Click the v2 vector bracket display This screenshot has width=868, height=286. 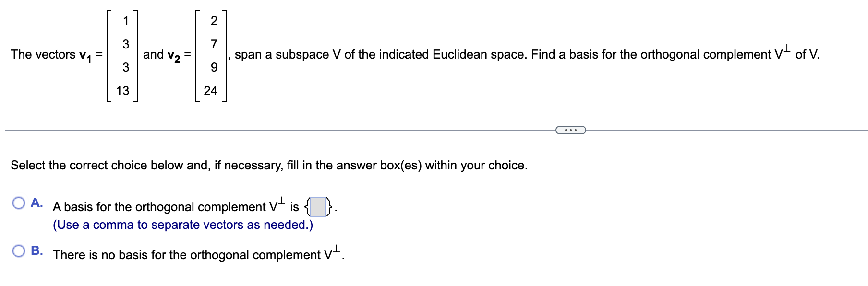coord(211,55)
